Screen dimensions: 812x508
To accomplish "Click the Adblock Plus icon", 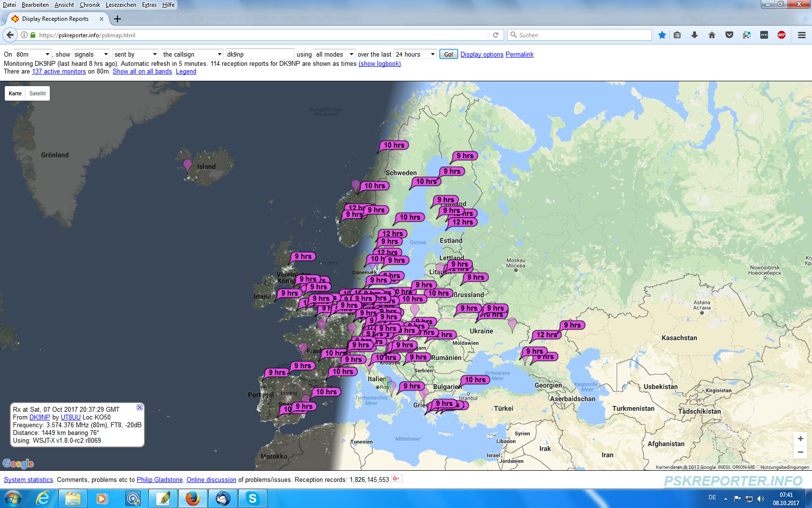I will [781, 35].
